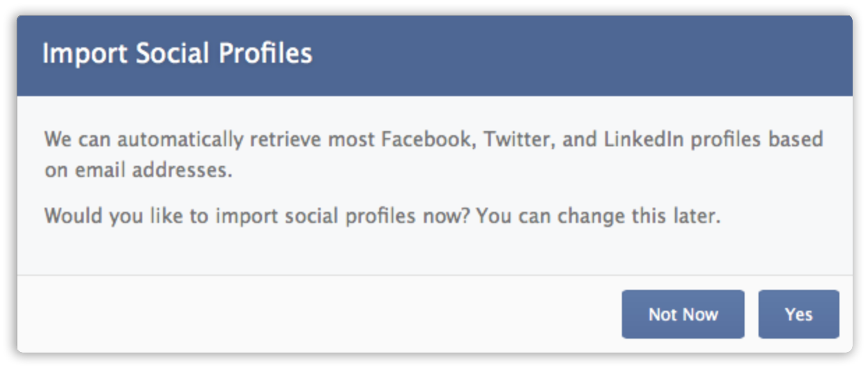Viewport: 868px width, 370px height.
Task: Click the Import Social Profiles title
Action: (x=177, y=54)
